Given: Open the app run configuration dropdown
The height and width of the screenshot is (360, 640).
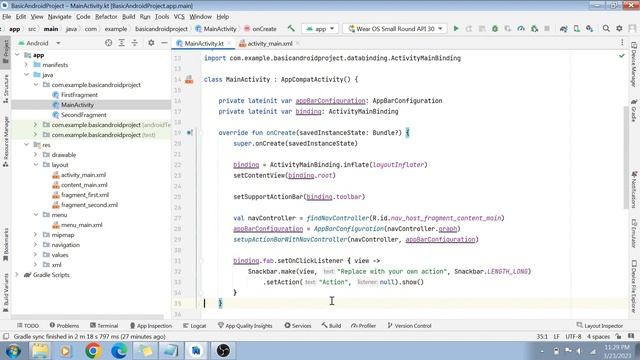Looking at the screenshot, I should 320,29.
